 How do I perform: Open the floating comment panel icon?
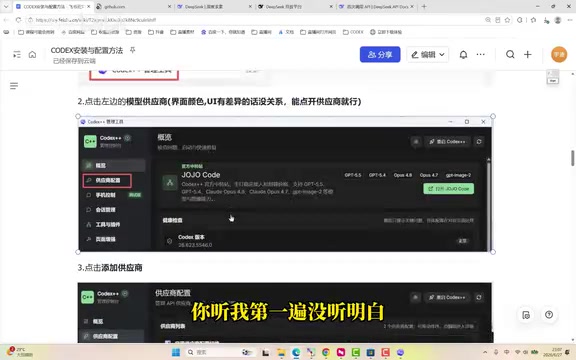[526, 315]
